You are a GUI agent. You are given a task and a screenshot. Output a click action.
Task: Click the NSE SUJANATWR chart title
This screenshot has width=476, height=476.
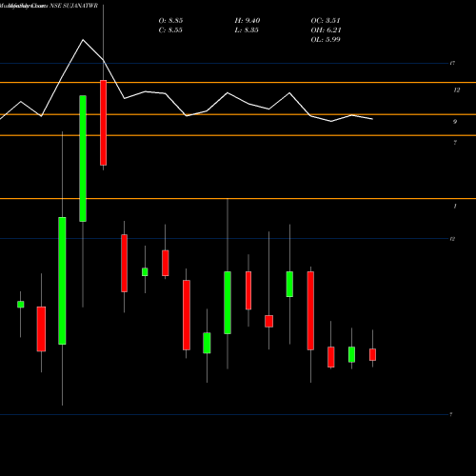tap(74, 6)
